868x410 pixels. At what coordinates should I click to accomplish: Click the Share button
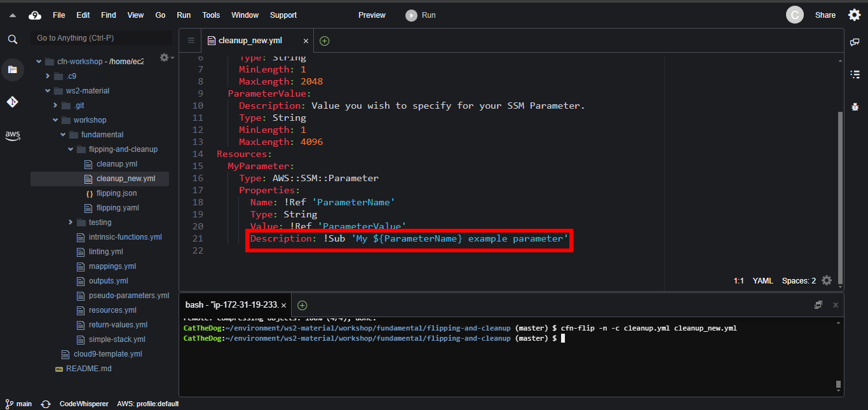click(x=825, y=15)
